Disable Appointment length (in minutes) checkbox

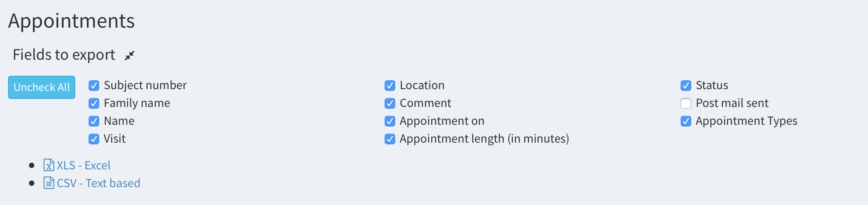pos(390,139)
